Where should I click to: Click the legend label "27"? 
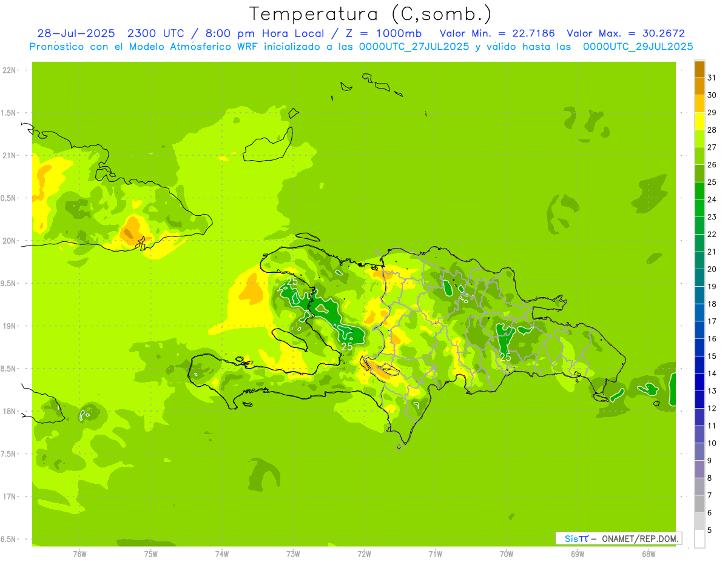coord(712,147)
